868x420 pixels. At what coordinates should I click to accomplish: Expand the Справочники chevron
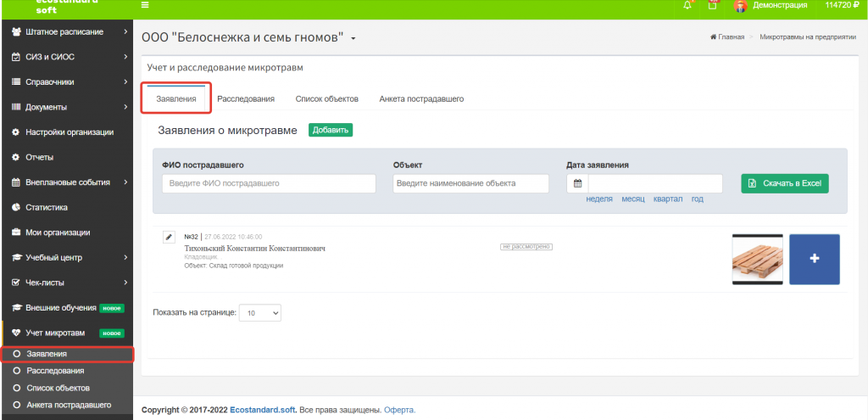(x=125, y=82)
